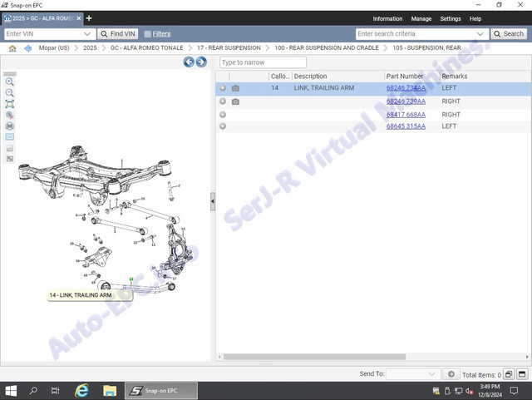
Task: Go to the catalog home icon
Action: [x=12, y=48]
